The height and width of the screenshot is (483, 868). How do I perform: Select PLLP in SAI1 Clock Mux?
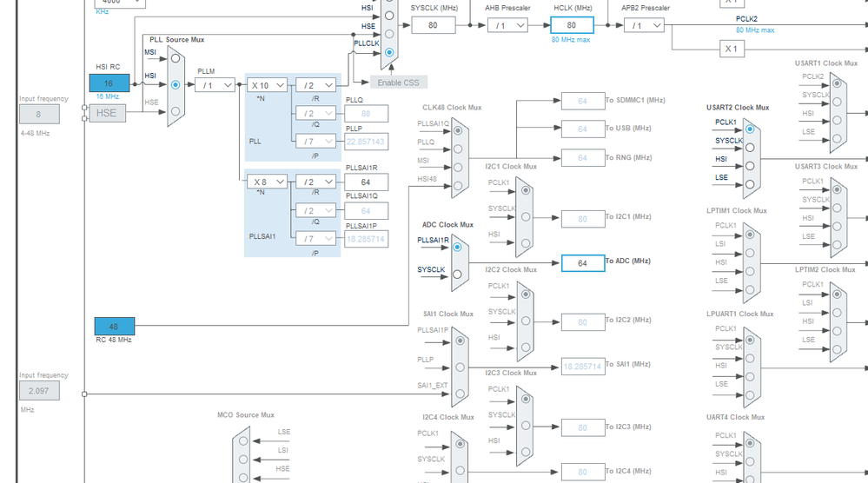click(x=460, y=367)
